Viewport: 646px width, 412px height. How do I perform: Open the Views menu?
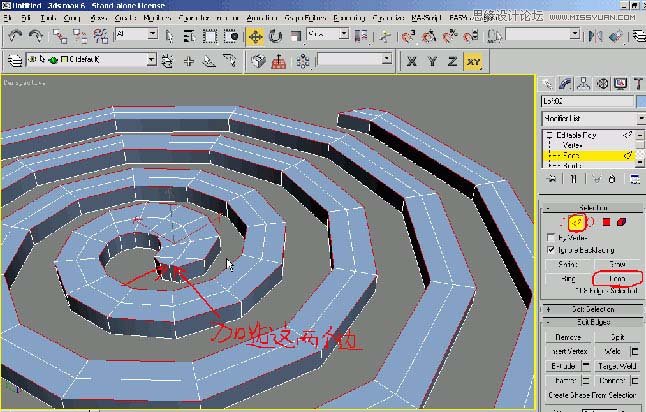coord(99,18)
